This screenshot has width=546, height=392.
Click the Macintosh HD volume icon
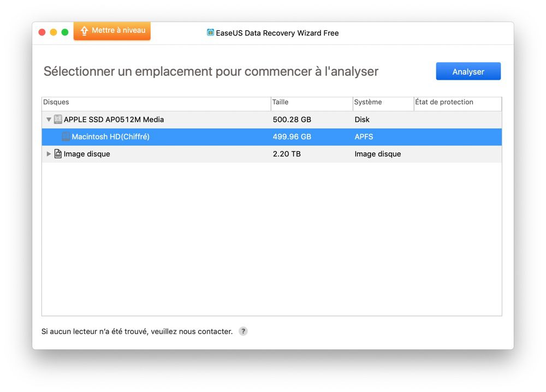pyautogui.click(x=66, y=136)
